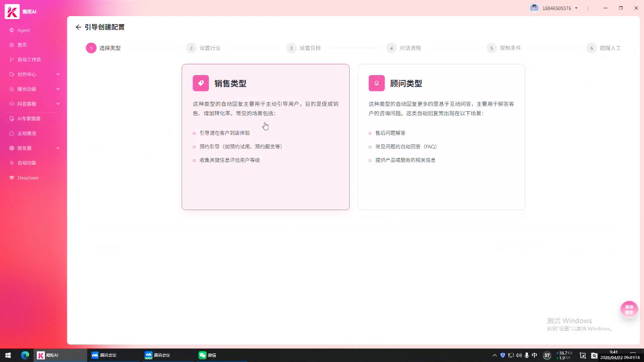Open the Windows Start menu

tap(8, 355)
